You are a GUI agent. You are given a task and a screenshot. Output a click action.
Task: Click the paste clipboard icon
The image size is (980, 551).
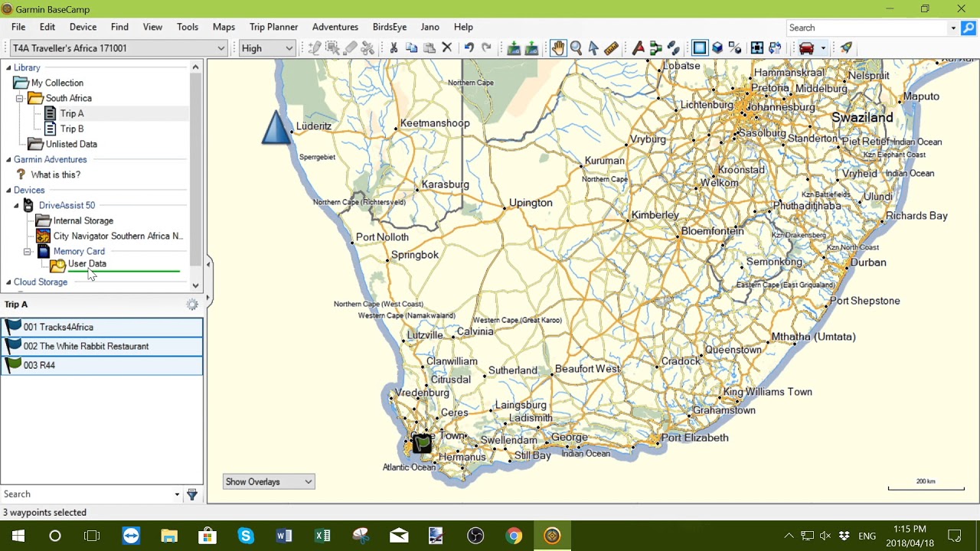[429, 48]
